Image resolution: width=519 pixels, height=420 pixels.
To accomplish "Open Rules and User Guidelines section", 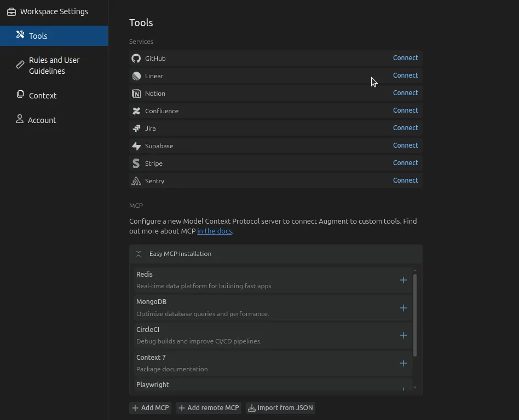I will tap(54, 66).
